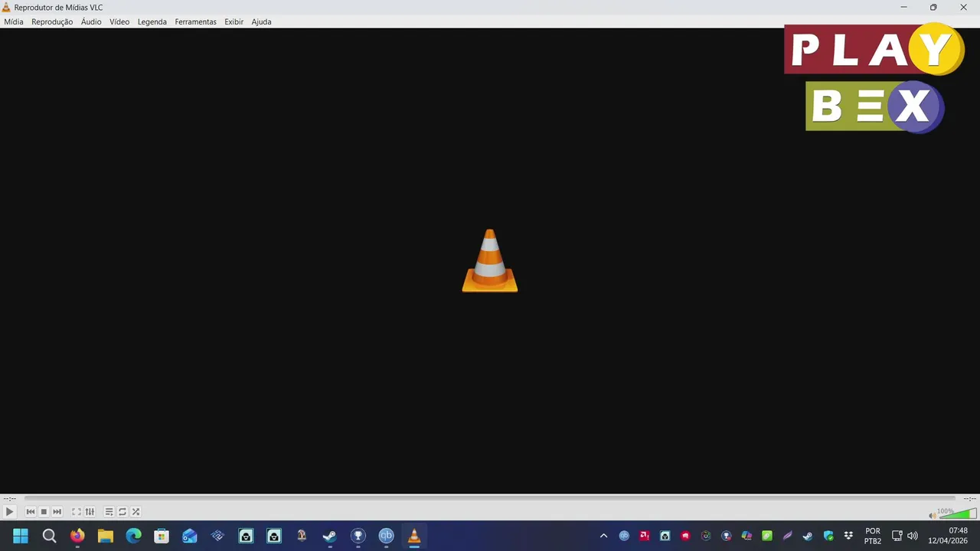This screenshot has width=980, height=551.
Task: Toggle remaining time label at right
Action: [x=969, y=498]
